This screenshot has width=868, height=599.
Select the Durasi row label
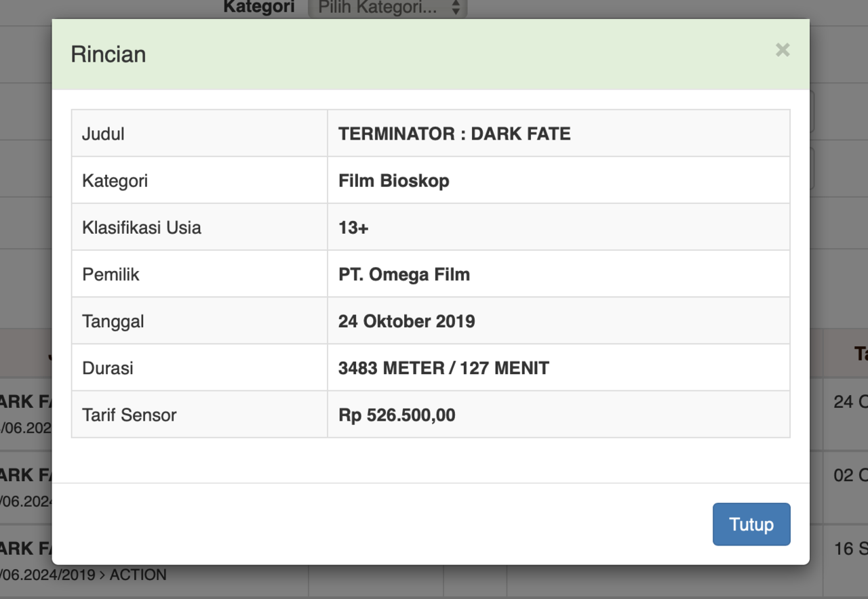(x=108, y=368)
